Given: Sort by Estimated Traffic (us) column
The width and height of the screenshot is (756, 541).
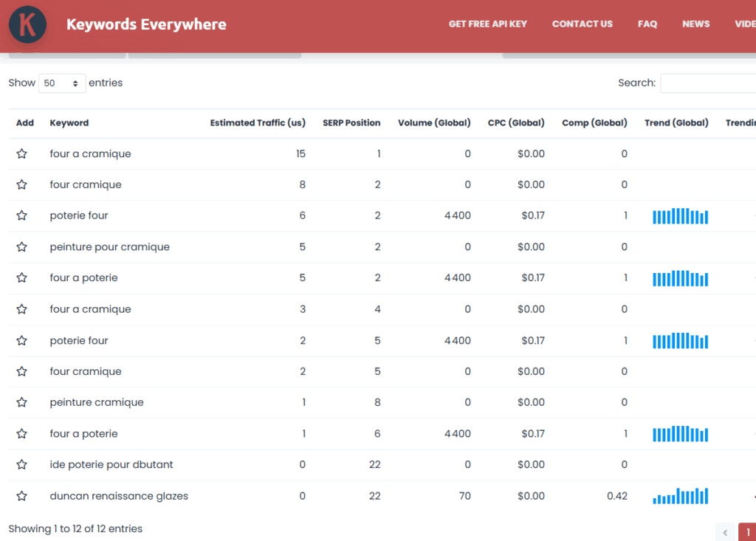Looking at the screenshot, I should [258, 123].
